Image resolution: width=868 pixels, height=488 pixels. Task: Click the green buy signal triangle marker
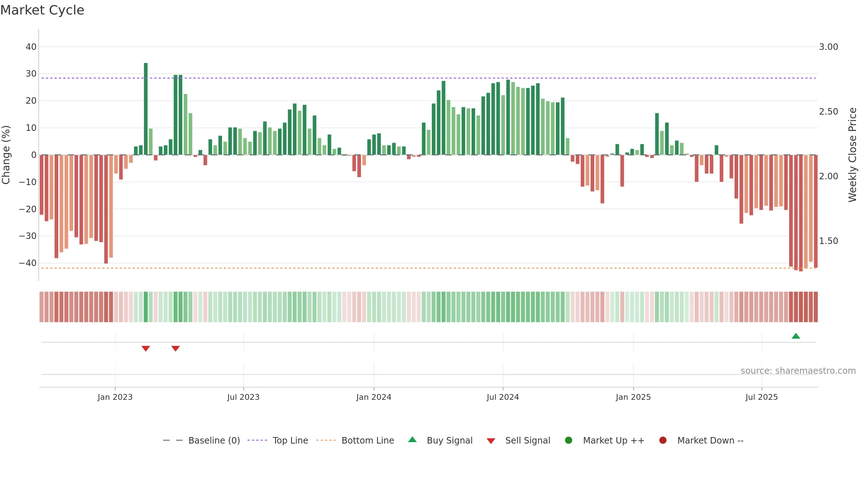796,336
